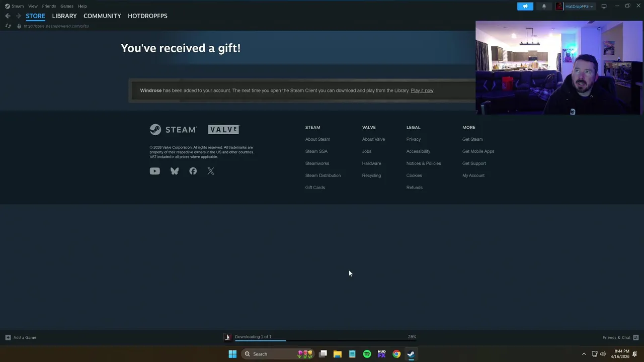Open the Get Steam link
Image resolution: width=644 pixels, height=362 pixels.
[472, 139]
